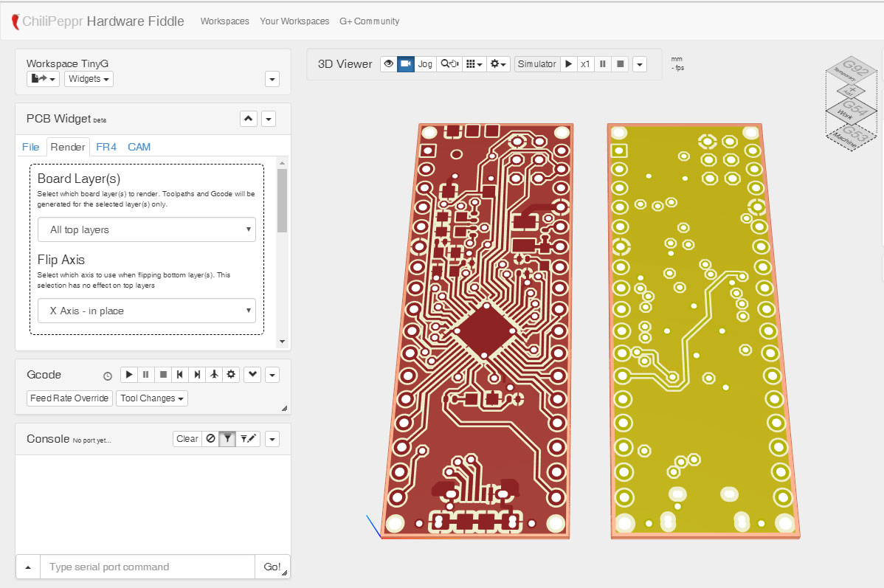This screenshot has width=884, height=588.
Task: Activate the inspect magnifier tool in 3D Viewer
Action: click(449, 63)
